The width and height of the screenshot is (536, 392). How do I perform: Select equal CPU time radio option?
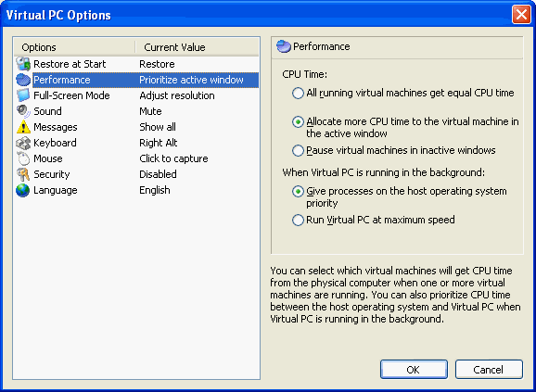pyautogui.click(x=298, y=93)
